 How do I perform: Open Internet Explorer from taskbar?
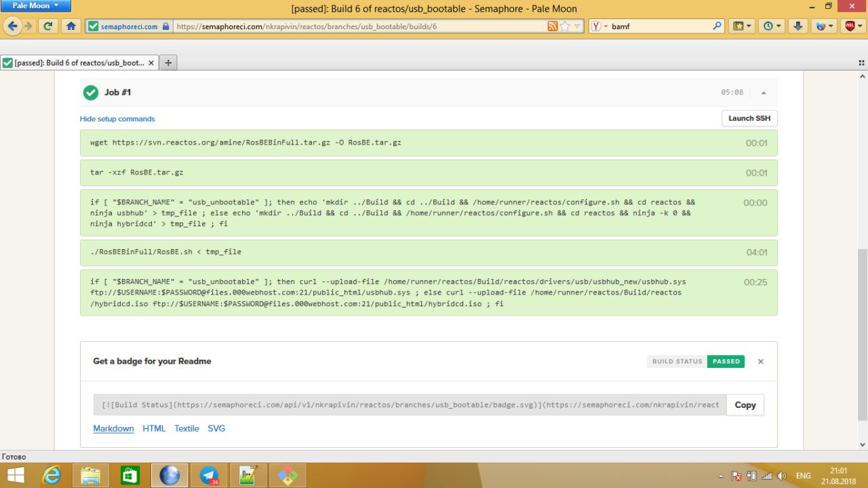52,475
